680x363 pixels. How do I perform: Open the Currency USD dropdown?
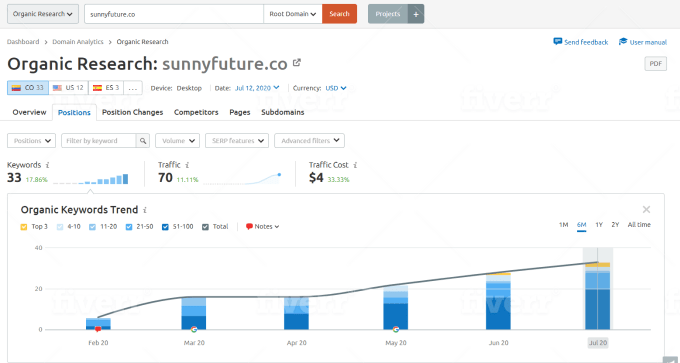coord(336,88)
